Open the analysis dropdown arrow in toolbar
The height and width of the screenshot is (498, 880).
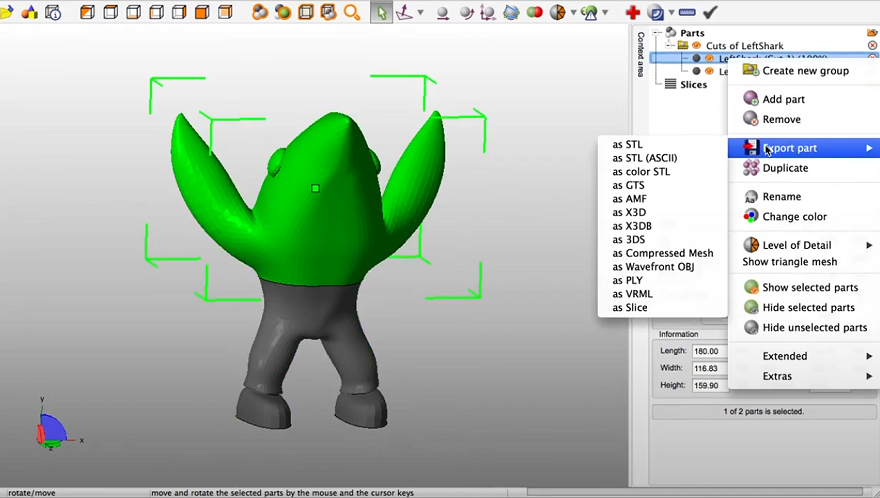pos(605,12)
